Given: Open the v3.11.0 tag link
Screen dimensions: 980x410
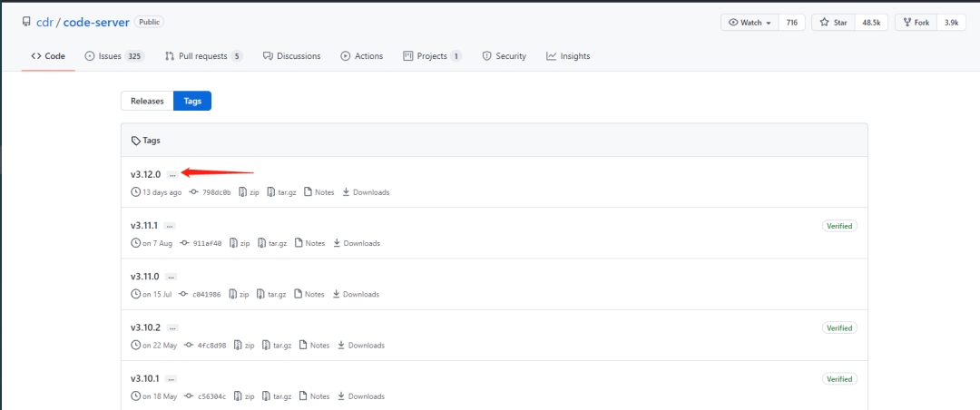Looking at the screenshot, I should tap(145, 277).
